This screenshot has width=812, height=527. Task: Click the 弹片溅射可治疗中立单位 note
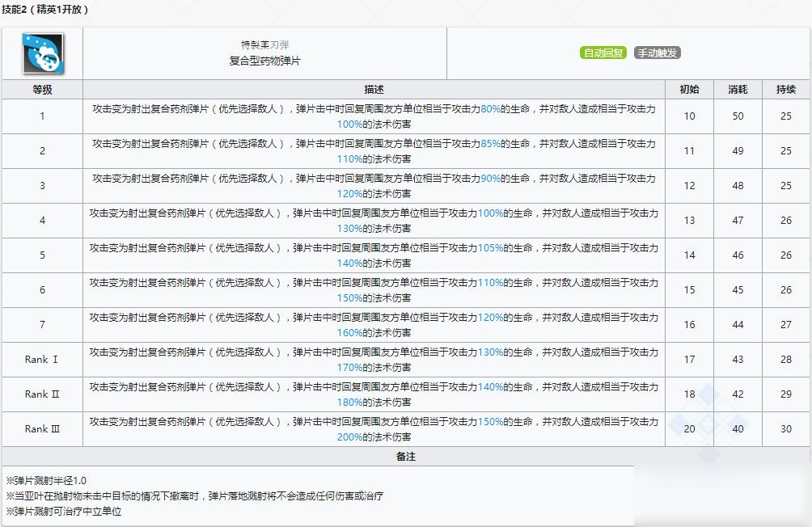(x=63, y=512)
